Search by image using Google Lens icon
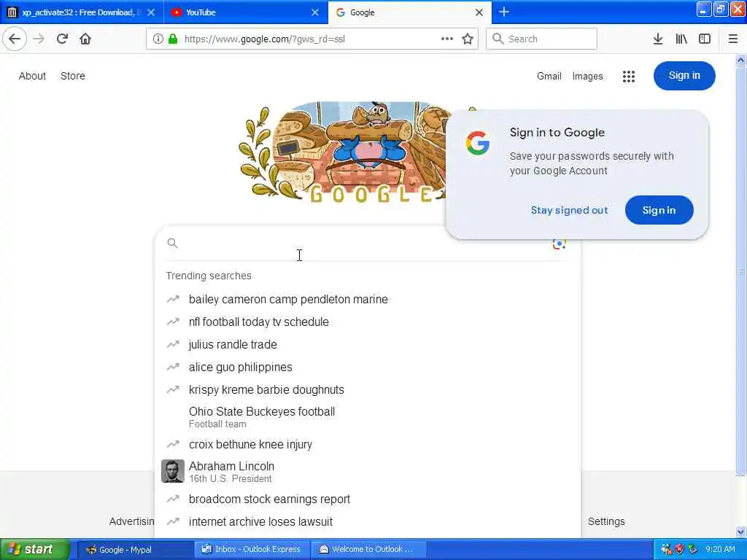This screenshot has width=747, height=560. click(x=559, y=244)
